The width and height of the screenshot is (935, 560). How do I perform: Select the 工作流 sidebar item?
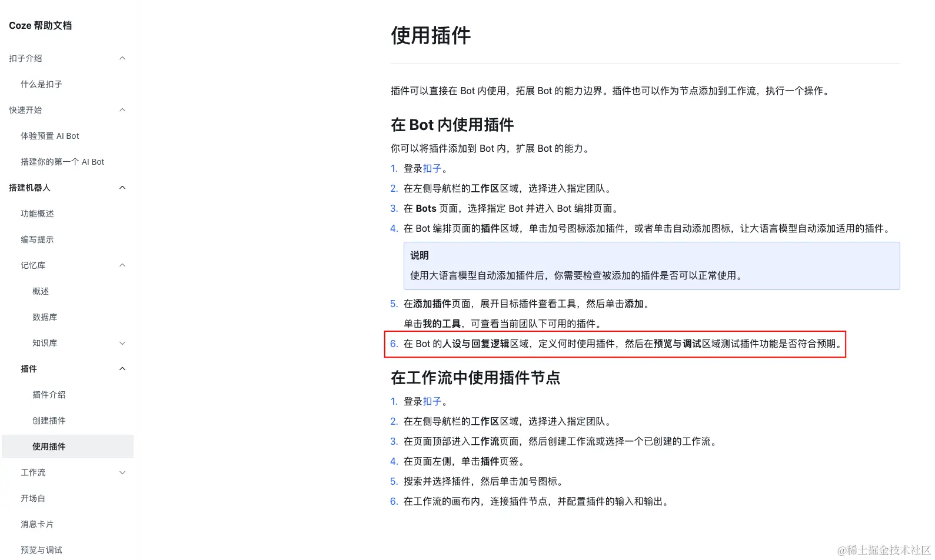[x=33, y=472]
